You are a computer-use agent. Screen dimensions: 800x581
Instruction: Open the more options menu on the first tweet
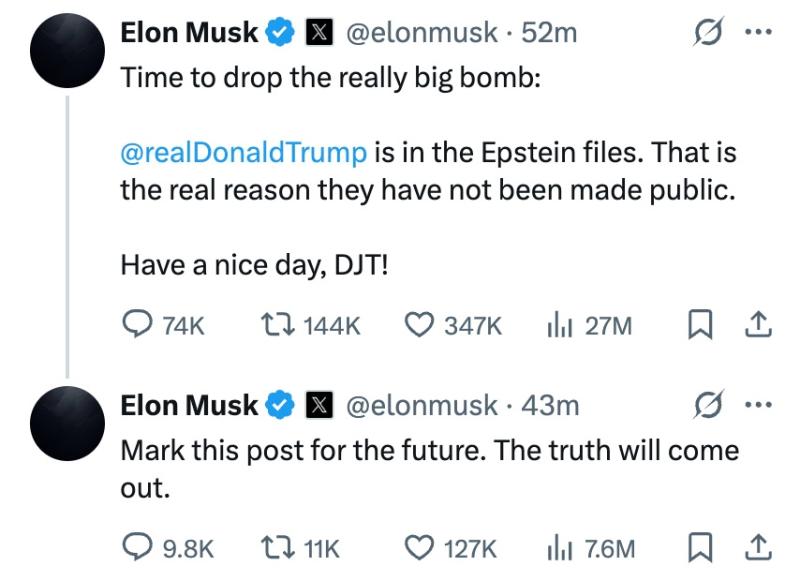[758, 31]
